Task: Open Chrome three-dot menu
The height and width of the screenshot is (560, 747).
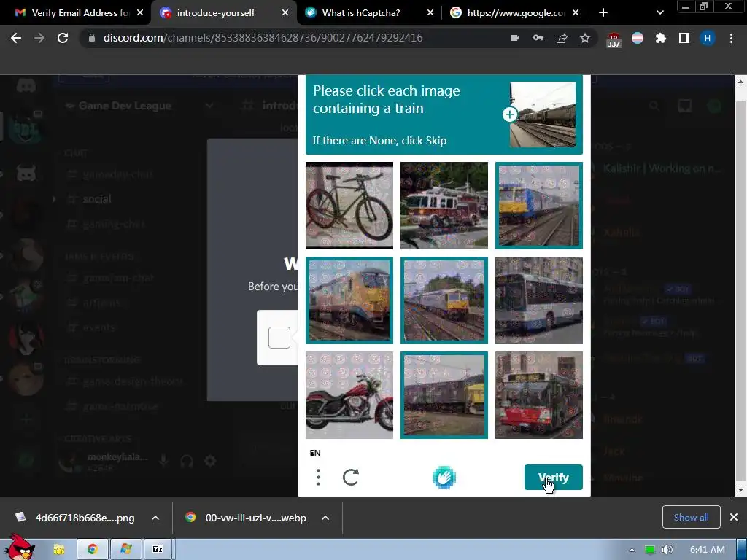Action: click(x=731, y=38)
